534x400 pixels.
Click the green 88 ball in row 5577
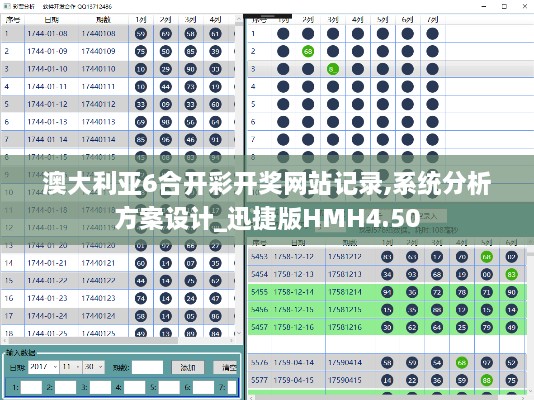487,380
